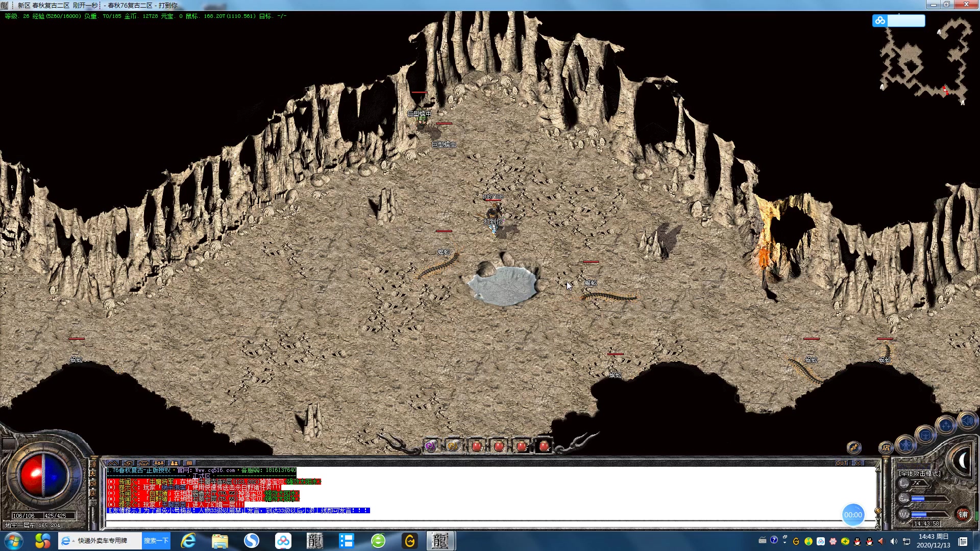
Task: Open the stall via the red 铺 button
Action: click(x=963, y=514)
